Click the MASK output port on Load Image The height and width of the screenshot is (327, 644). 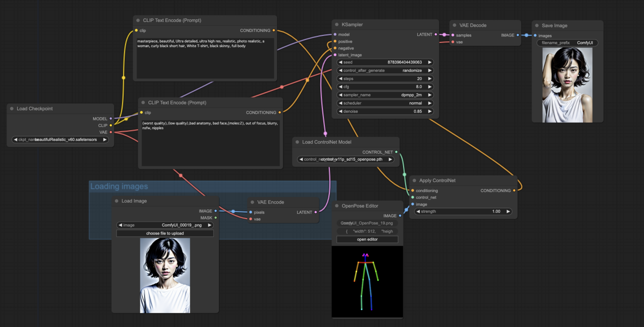216,218
